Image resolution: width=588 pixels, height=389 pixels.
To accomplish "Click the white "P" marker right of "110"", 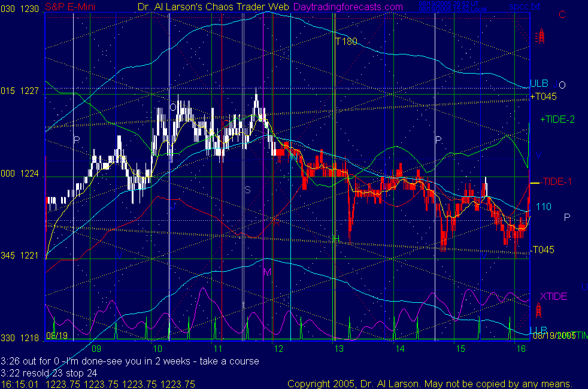I will tap(567, 217).
